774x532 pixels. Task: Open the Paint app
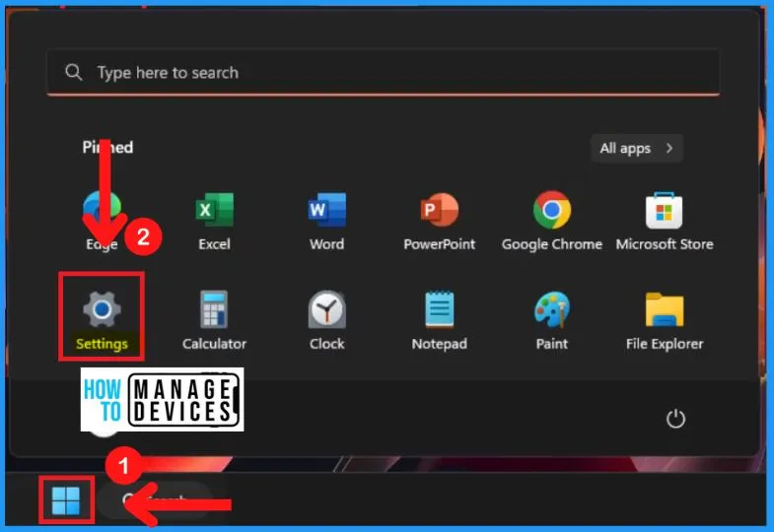(x=552, y=319)
